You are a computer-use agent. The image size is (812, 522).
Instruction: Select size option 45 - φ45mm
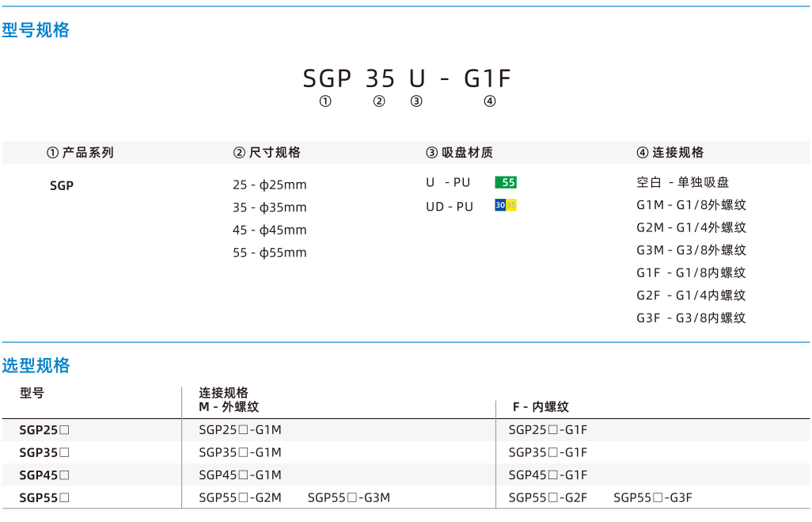(270, 231)
